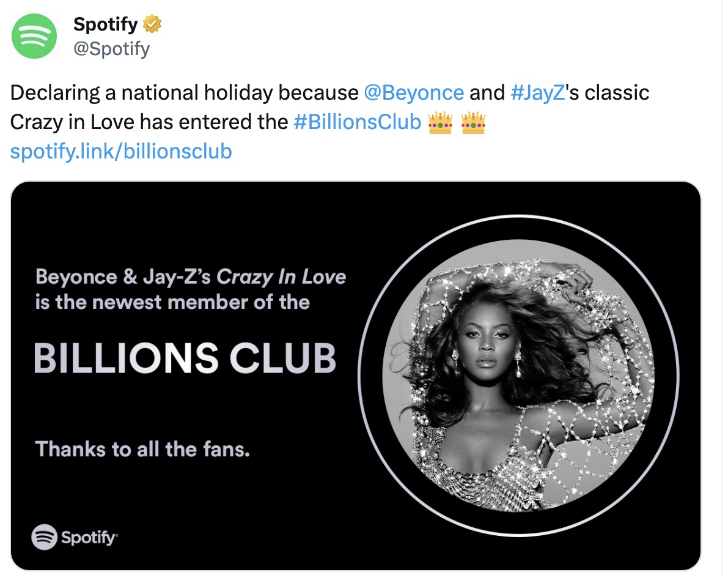Click the first crown emoji in the tweet
The image size is (728, 575).
[441, 122]
